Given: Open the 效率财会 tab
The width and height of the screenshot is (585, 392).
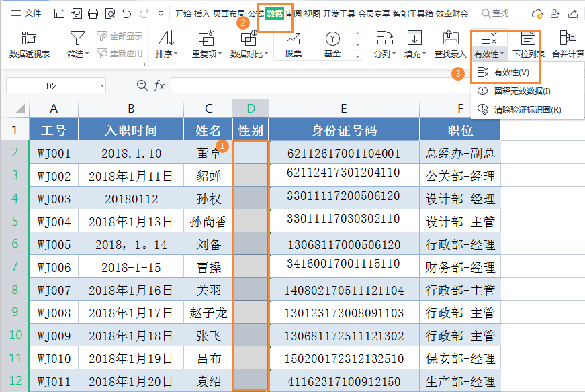Looking at the screenshot, I should [452, 14].
